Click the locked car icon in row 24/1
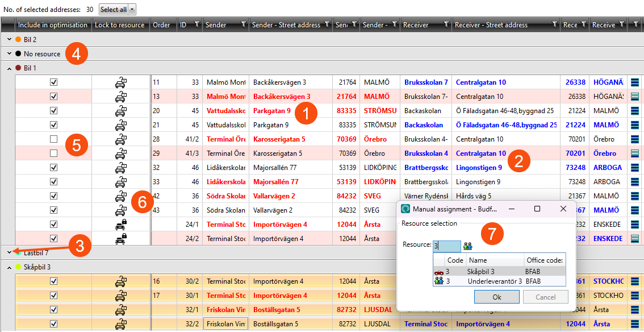The height and width of the screenshot is (332, 644). (x=120, y=225)
